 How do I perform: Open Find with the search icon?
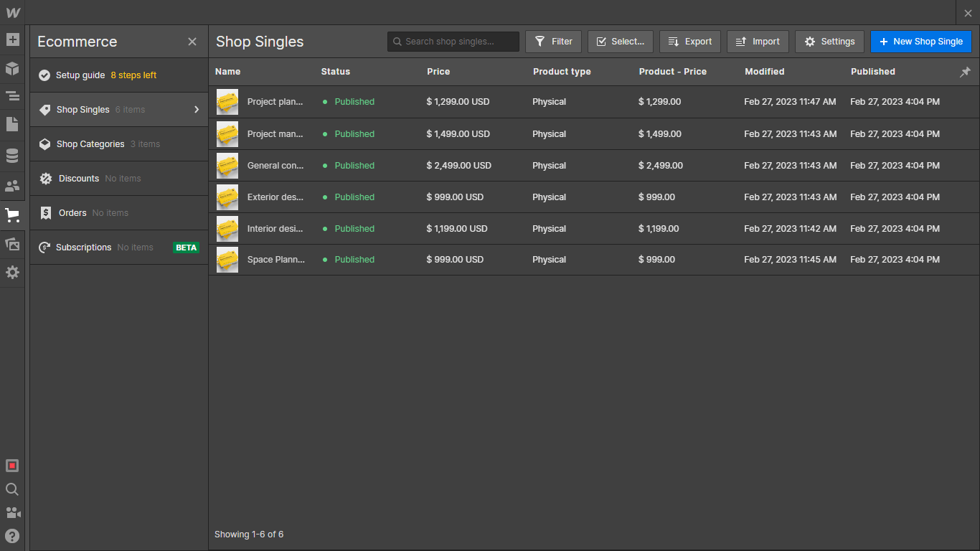tap(11, 489)
